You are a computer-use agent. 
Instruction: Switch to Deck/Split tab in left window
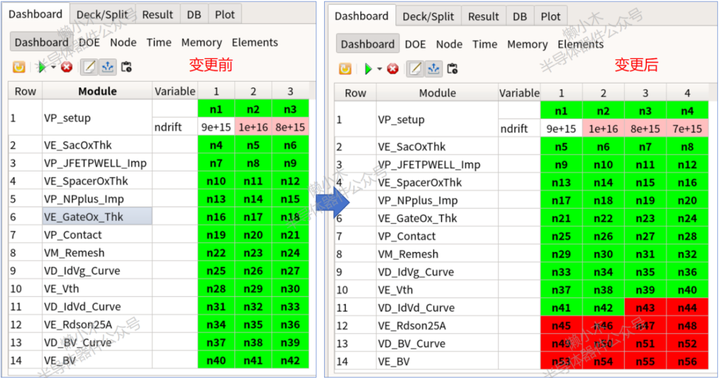(x=102, y=15)
